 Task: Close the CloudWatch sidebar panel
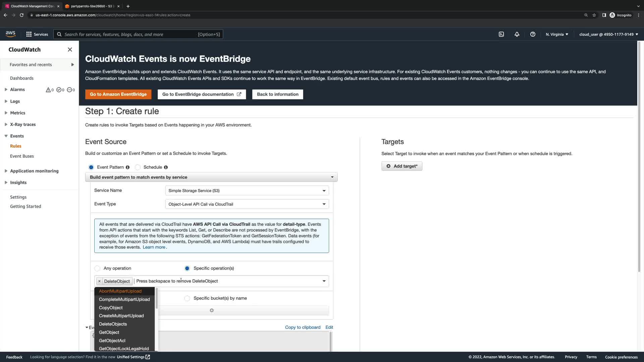coord(70,50)
